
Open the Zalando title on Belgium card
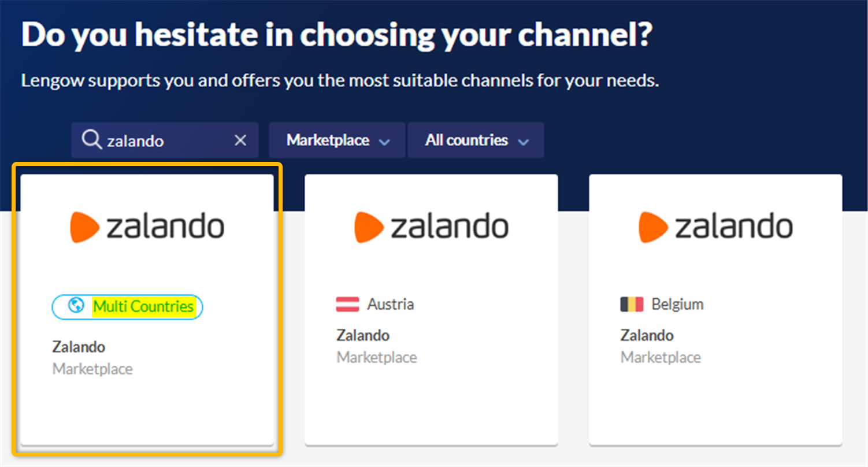tap(647, 335)
